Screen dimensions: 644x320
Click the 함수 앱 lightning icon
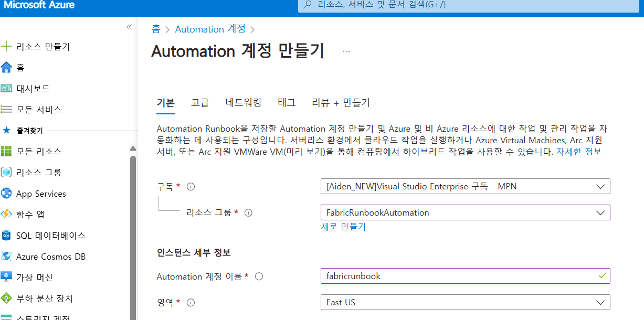(6, 215)
